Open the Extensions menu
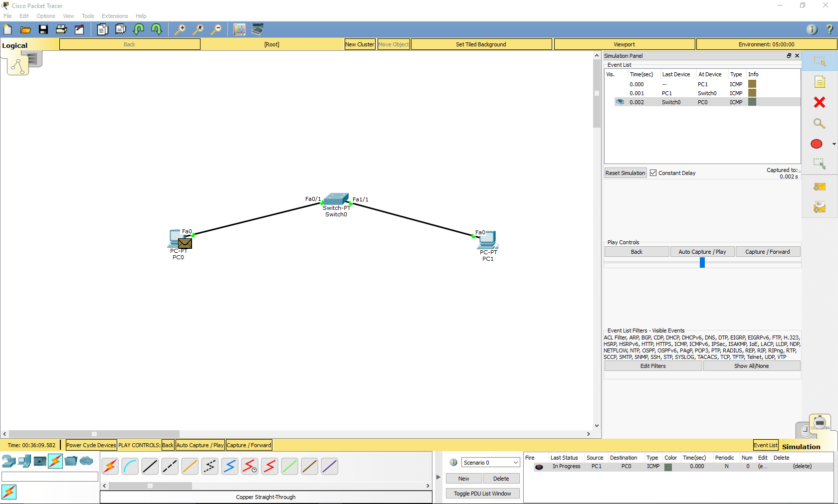 115,16
